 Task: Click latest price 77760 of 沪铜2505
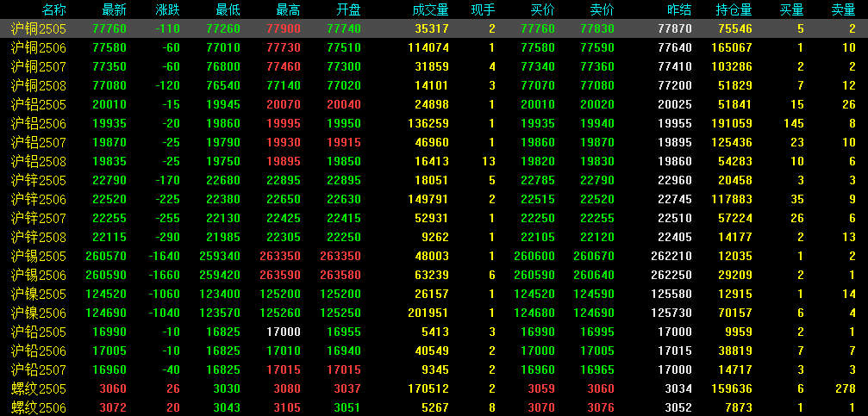(110, 28)
